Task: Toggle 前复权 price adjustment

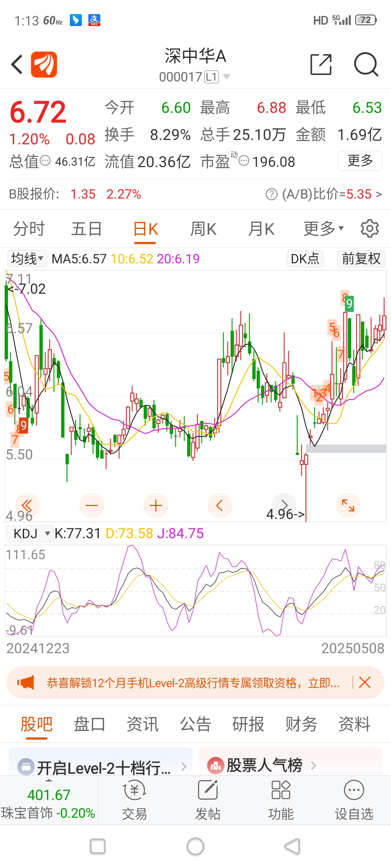Action: tap(361, 259)
